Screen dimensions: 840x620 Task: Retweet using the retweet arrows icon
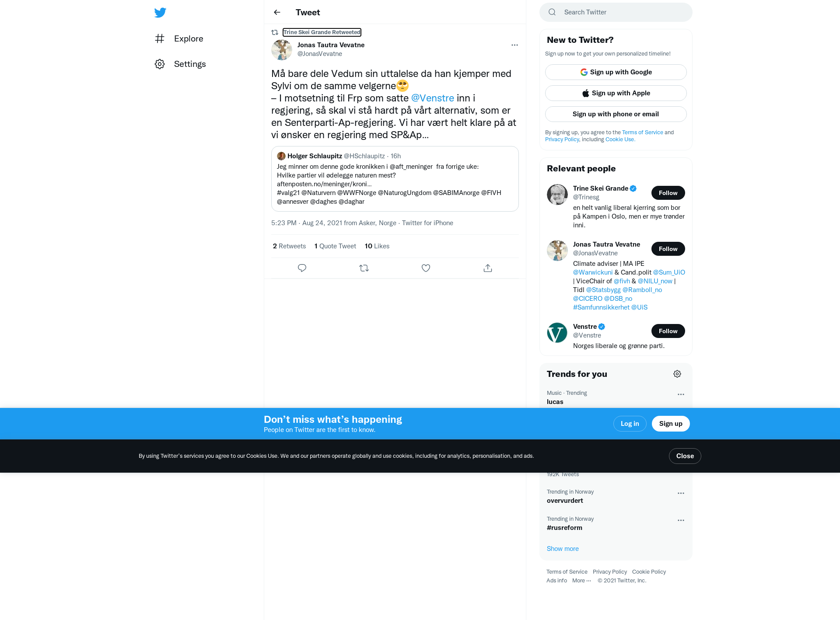364,268
